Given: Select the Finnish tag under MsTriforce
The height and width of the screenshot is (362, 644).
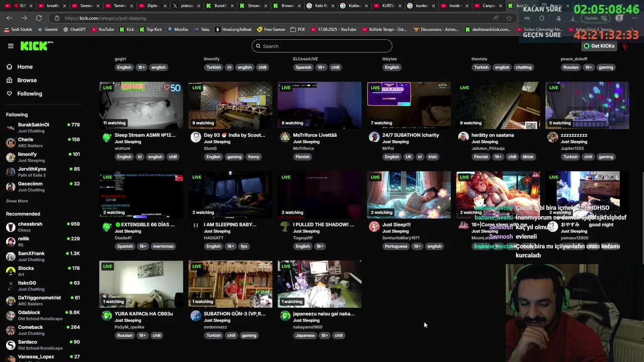Looking at the screenshot, I should pos(302,157).
